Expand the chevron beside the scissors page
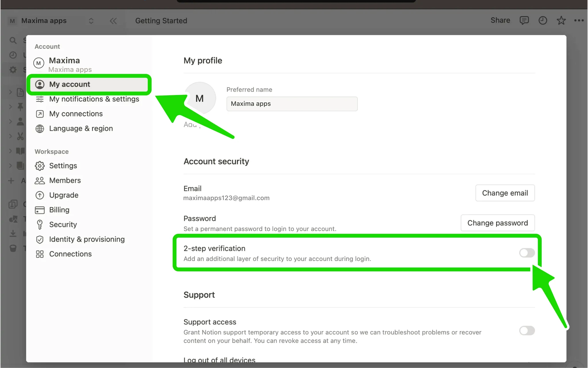This screenshot has height=368, width=588. [10, 136]
